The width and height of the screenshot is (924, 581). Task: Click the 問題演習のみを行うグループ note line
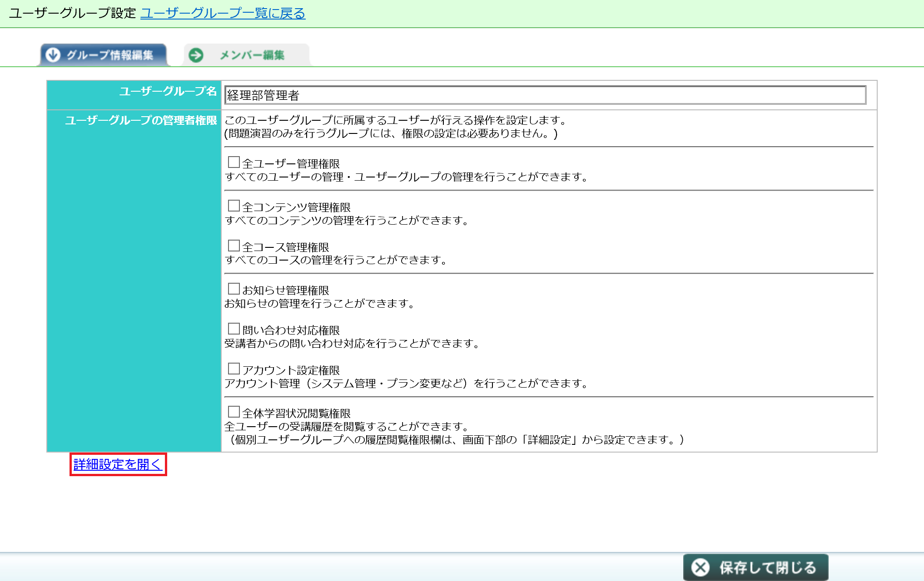[391, 133]
